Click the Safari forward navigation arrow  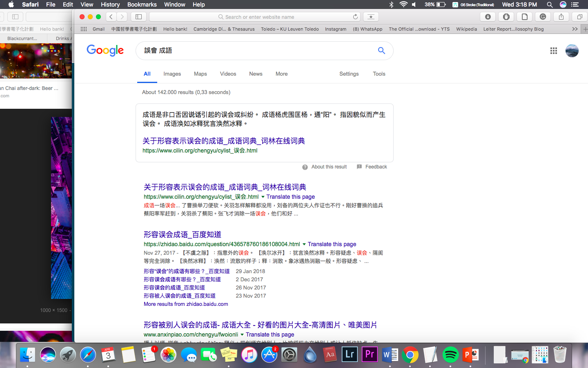coord(122,17)
